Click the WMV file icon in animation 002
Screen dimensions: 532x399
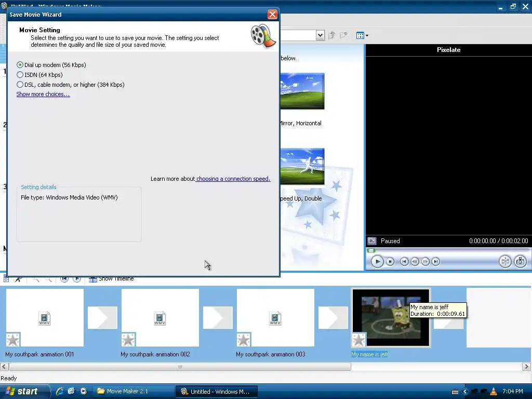(160, 318)
